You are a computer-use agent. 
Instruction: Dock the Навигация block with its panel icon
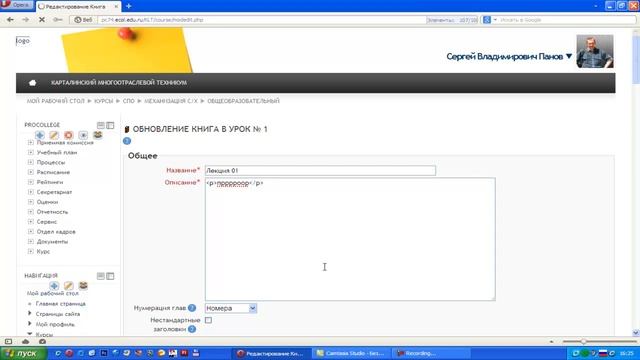110,276
